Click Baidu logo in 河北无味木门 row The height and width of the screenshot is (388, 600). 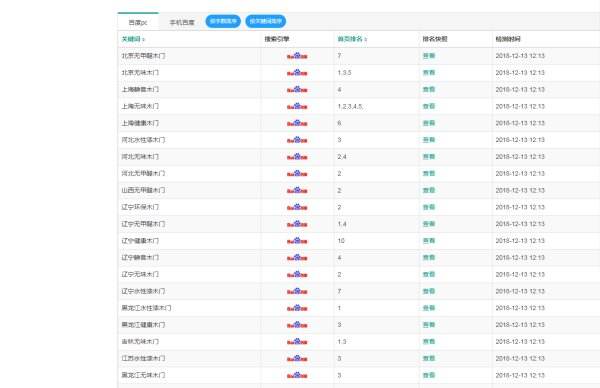[297, 157]
